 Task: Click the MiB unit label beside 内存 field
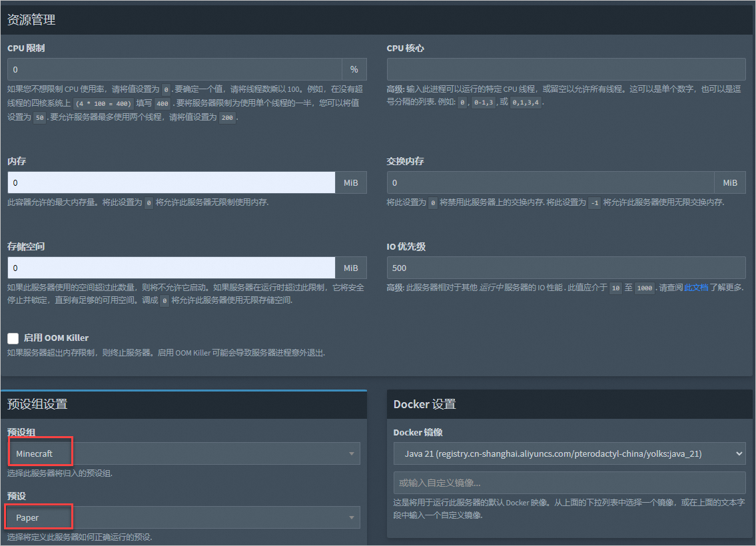point(351,182)
